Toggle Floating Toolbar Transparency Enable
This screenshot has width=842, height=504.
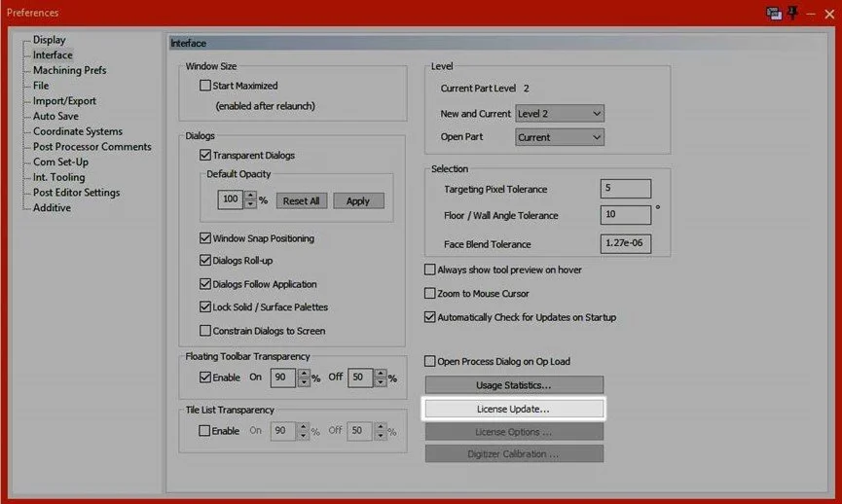[x=205, y=378]
